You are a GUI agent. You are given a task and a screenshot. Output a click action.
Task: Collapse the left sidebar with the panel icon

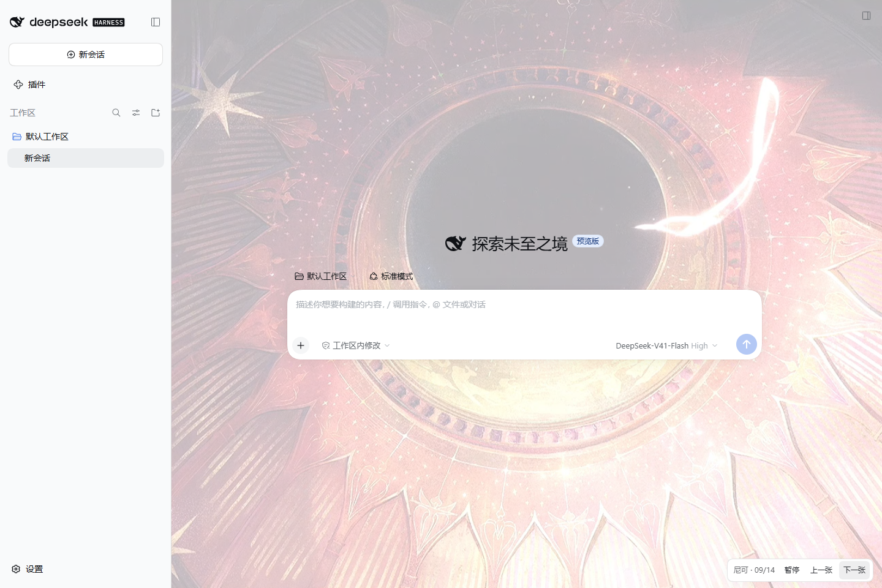(156, 22)
